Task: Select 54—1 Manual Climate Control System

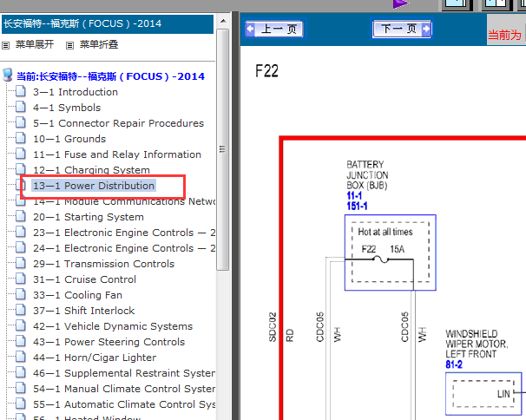Action: (124, 389)
